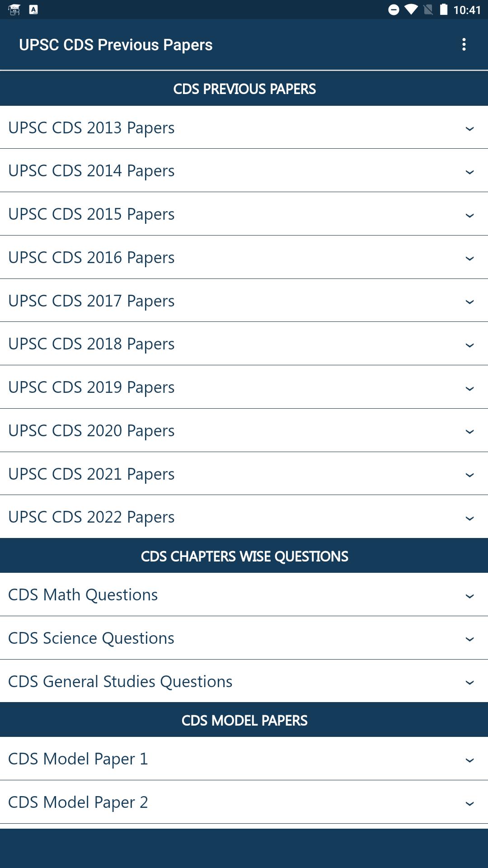The height and width of the screenshot is (868, 488).
Task: Click chevron beside CDS General Studies Questions
Action: [x=469, y=683]
